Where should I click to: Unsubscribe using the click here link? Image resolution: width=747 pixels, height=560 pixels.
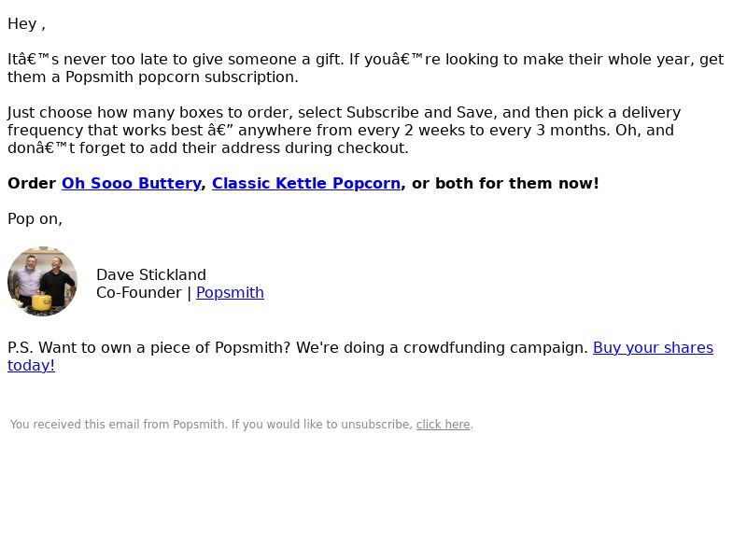(x=443, y=425)
